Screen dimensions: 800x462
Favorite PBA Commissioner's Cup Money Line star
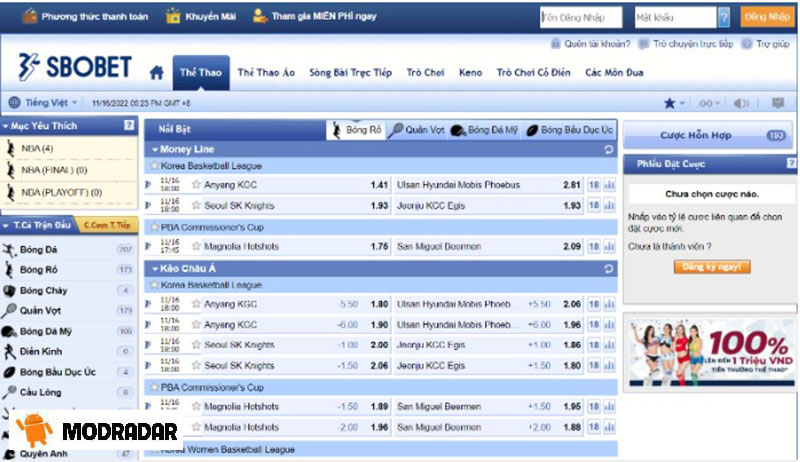155,227
